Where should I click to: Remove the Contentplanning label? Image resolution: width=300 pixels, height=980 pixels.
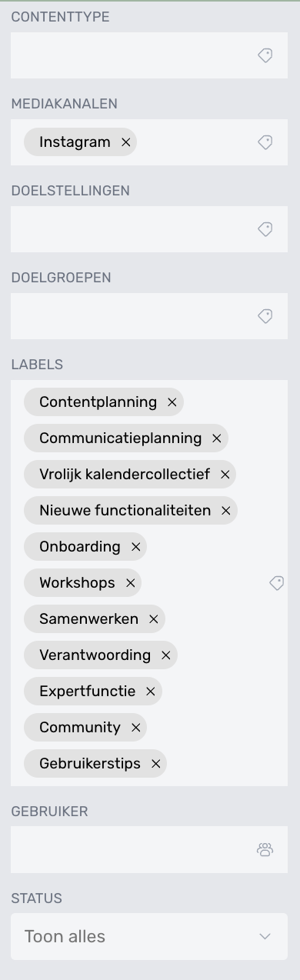pyautogui.click(x=172, y=402)
